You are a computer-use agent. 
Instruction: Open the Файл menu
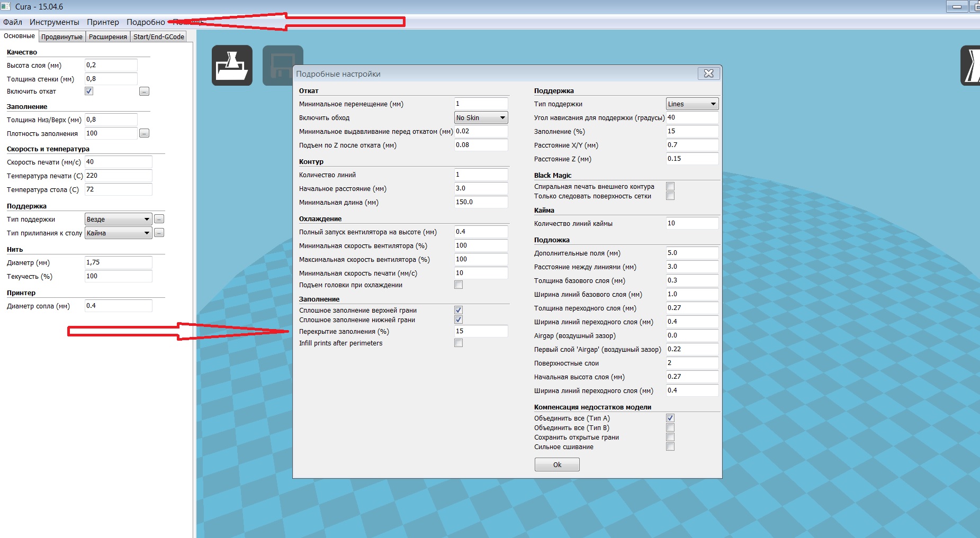pyautogui.click(x=13, y=22)
